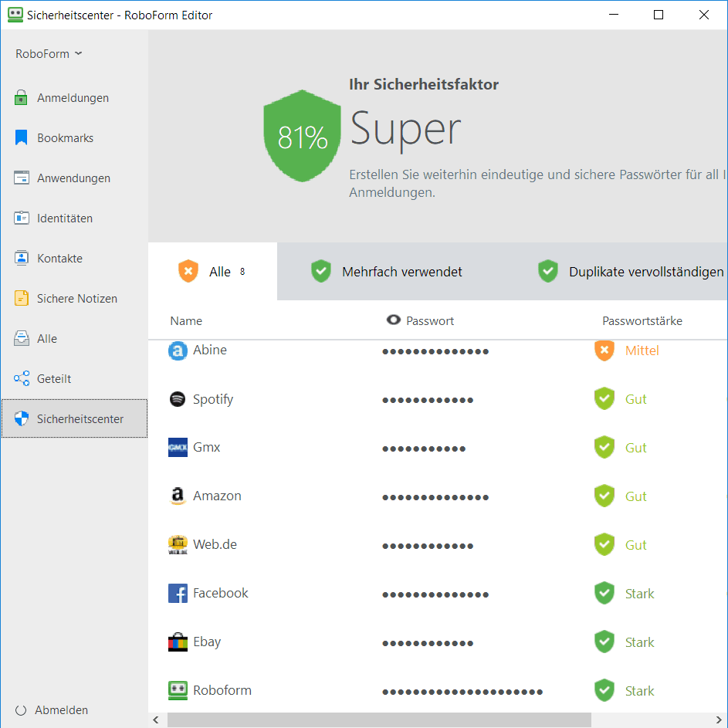Open the RoboForm dropdown menu
The width and height of the screenshot is (728, 728).
(49, 54)
